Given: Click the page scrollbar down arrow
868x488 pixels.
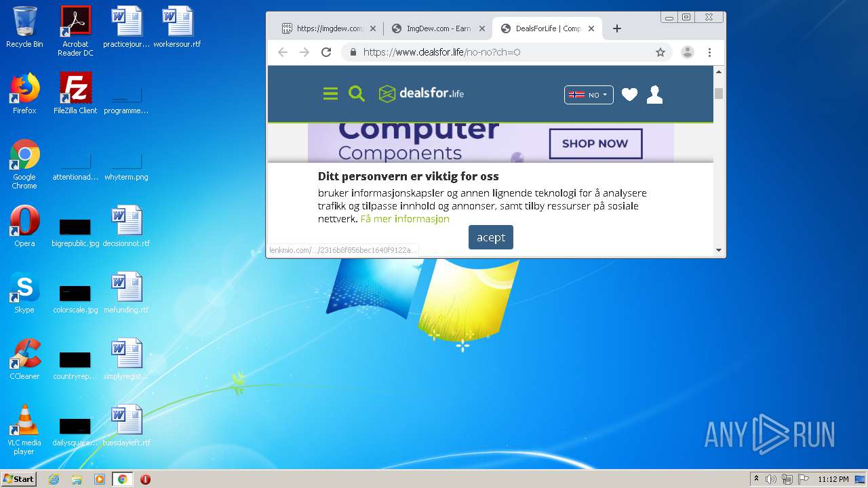Looking at the screenshot, I should click(x=719, y=250).
